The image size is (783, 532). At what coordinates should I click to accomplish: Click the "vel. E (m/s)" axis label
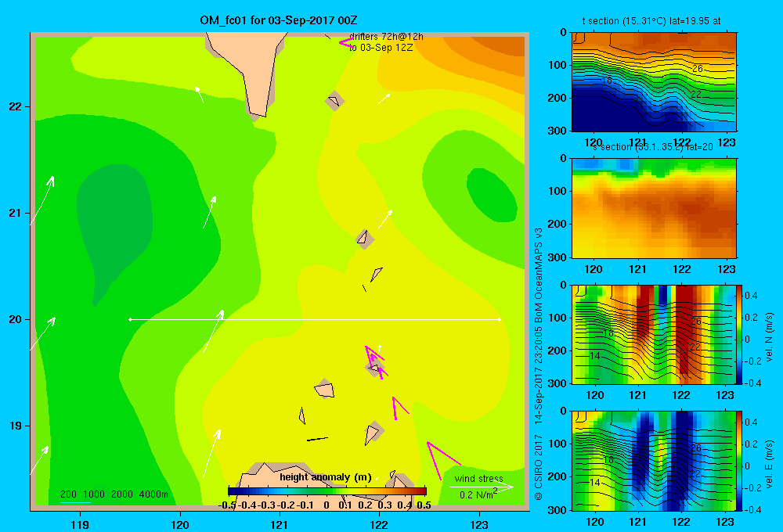[x=769, y=463]
